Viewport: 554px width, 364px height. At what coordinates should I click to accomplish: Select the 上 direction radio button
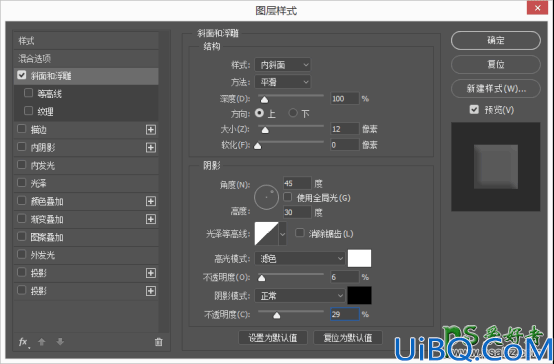pos(259,113)
